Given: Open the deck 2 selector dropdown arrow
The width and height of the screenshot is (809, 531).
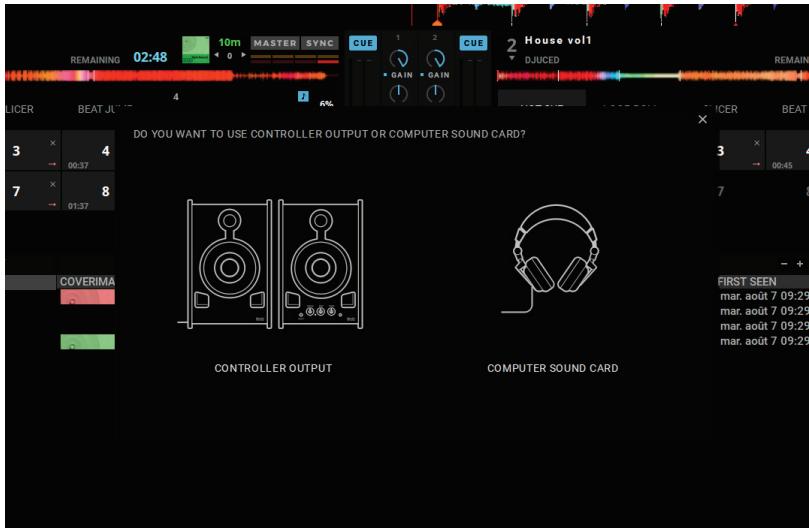Looking at the screenshot, I should coord(511,58).
